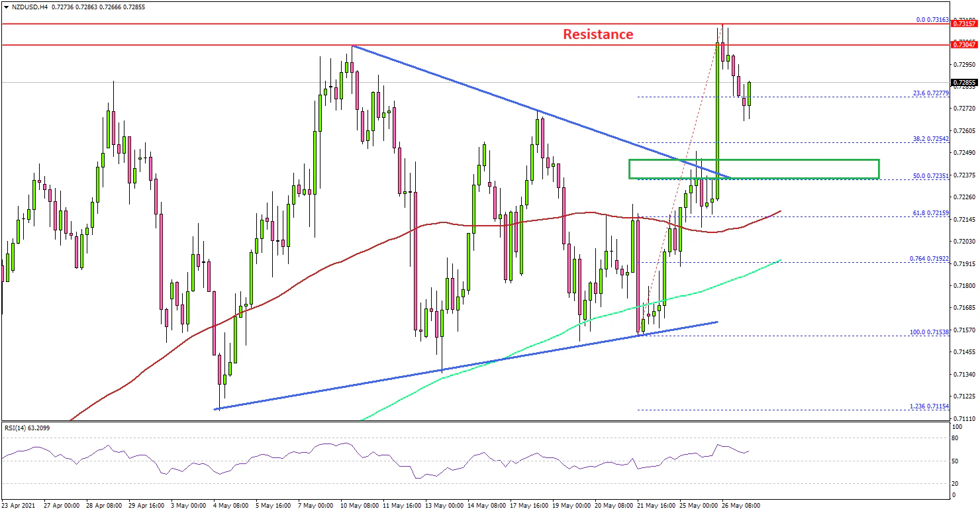Click the black current price tag 0.72855
The width and height of the screenshot is (980, 513).
[963, 83]
